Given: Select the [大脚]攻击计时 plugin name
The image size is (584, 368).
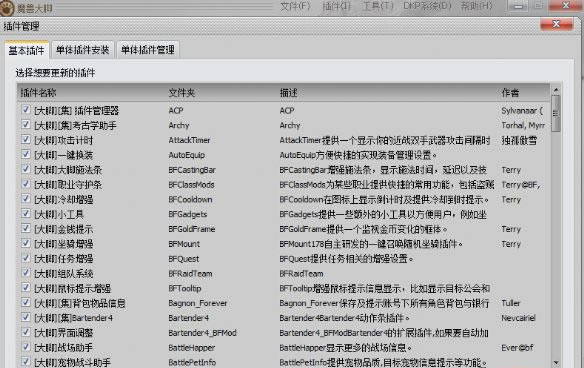Looking at the screenshot, I should point(64,140).
